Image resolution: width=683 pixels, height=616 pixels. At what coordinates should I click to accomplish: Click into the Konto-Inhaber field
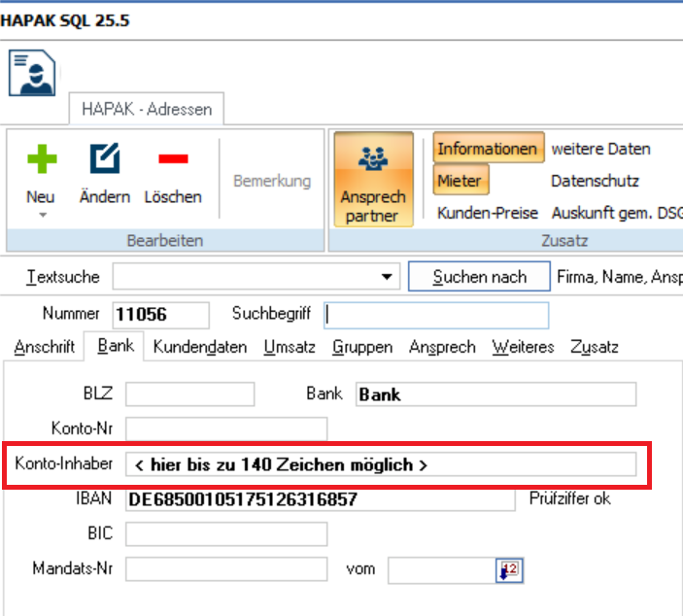tap(381, 464)
